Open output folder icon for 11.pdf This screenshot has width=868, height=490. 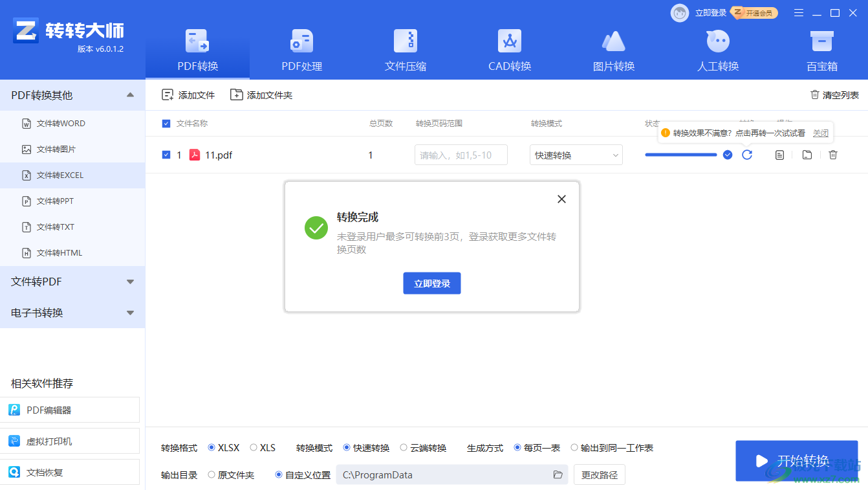coord(807,155)
